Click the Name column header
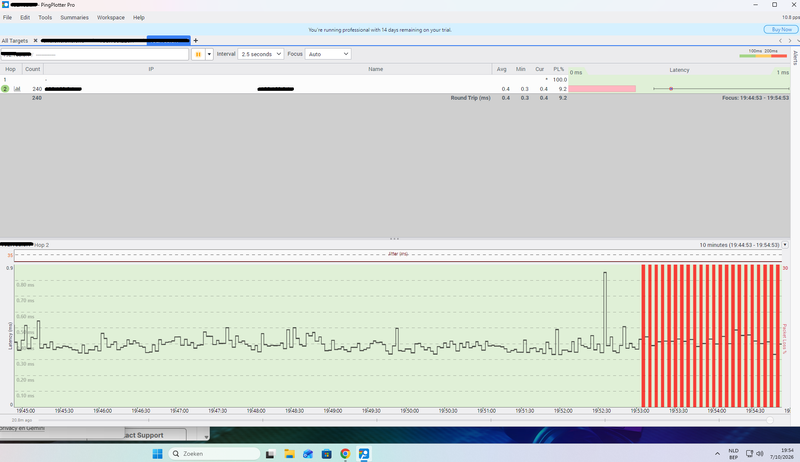The height and width of the screenshot is (462, 800). point(376,69)
